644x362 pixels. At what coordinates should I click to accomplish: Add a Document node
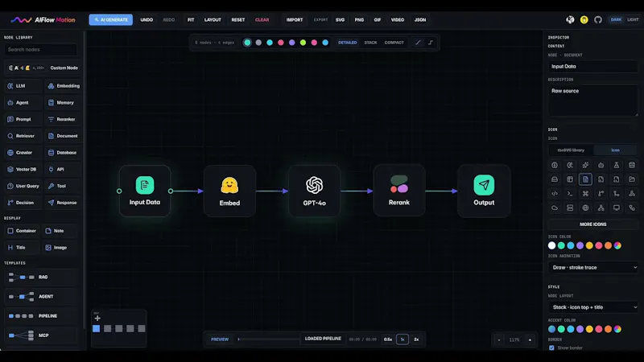(x=64, y=136)
